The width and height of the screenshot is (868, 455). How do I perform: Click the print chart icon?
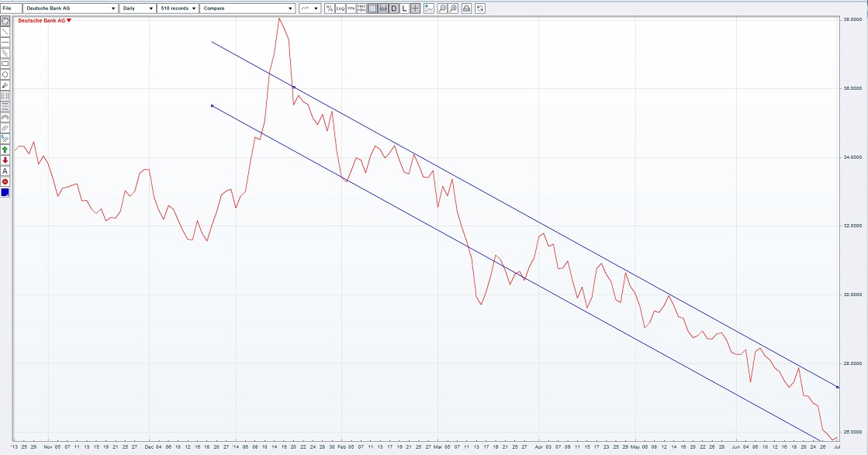click(x=466, y=9)
